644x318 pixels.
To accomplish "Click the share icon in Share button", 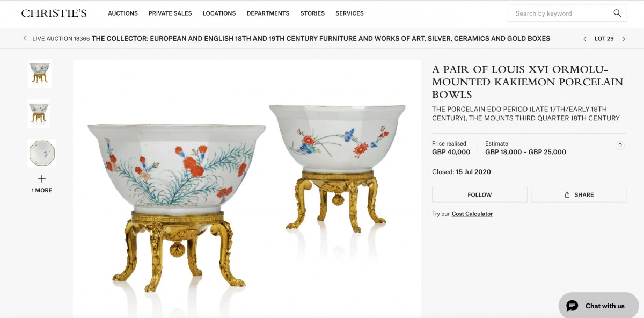I will click(567, 195).
